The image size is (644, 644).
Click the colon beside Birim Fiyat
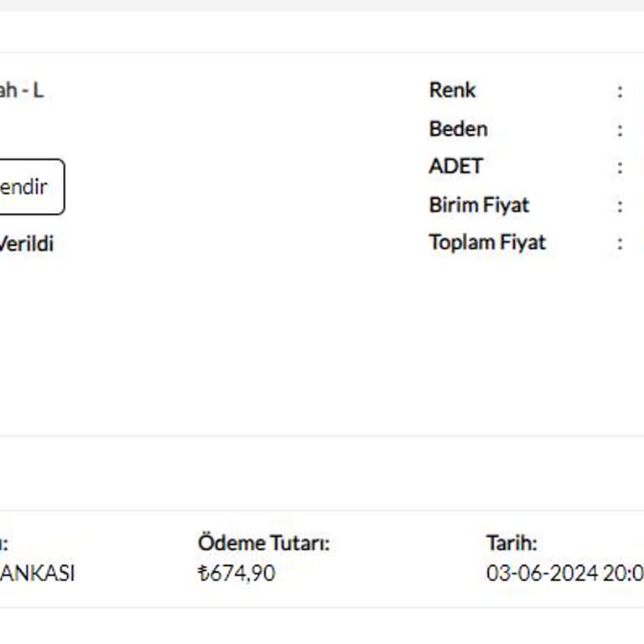coord(621,205)
